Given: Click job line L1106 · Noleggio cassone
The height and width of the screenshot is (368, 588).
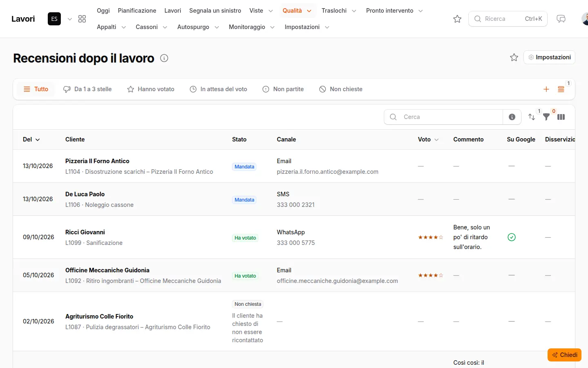Looking at the screenshot, I should click(x=99, y=205).
